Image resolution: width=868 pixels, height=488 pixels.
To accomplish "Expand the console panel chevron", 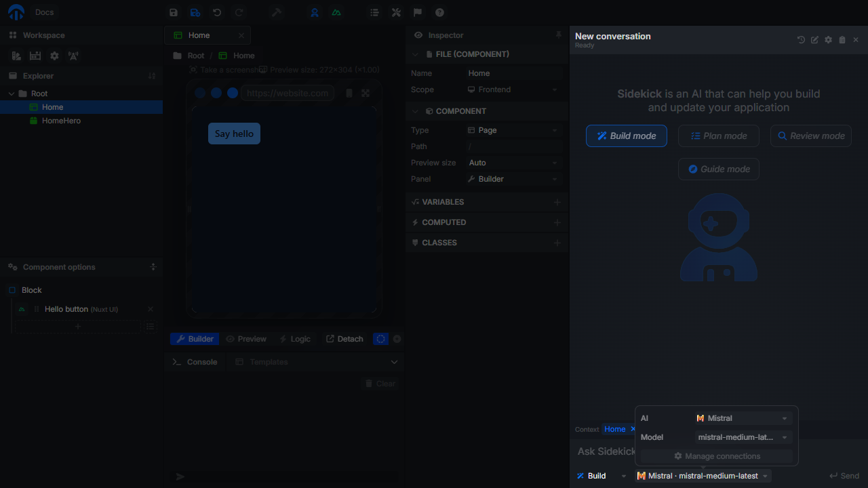I will tap(394, 362).
